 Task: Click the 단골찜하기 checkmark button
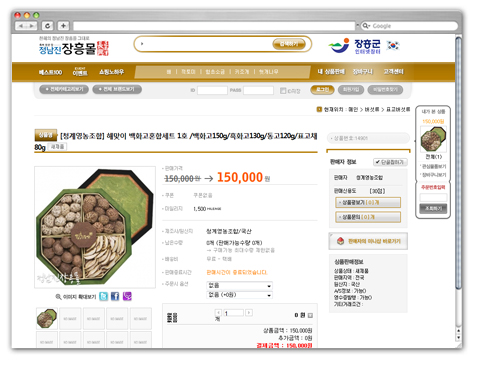coord(390,162)
